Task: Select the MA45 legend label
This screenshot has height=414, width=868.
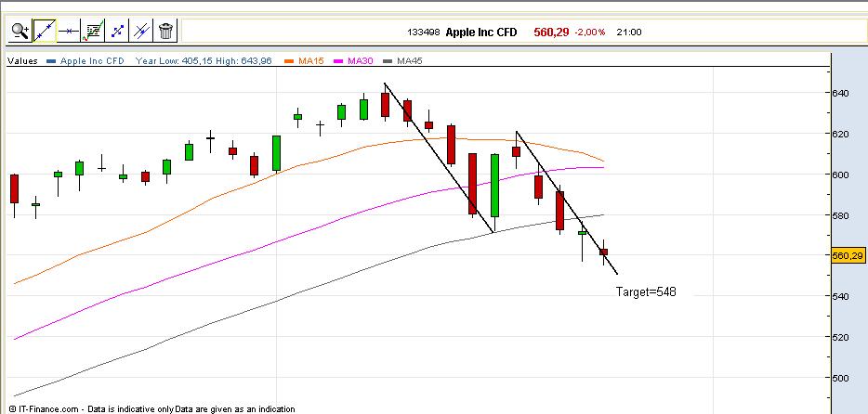Action: (410, 61)
